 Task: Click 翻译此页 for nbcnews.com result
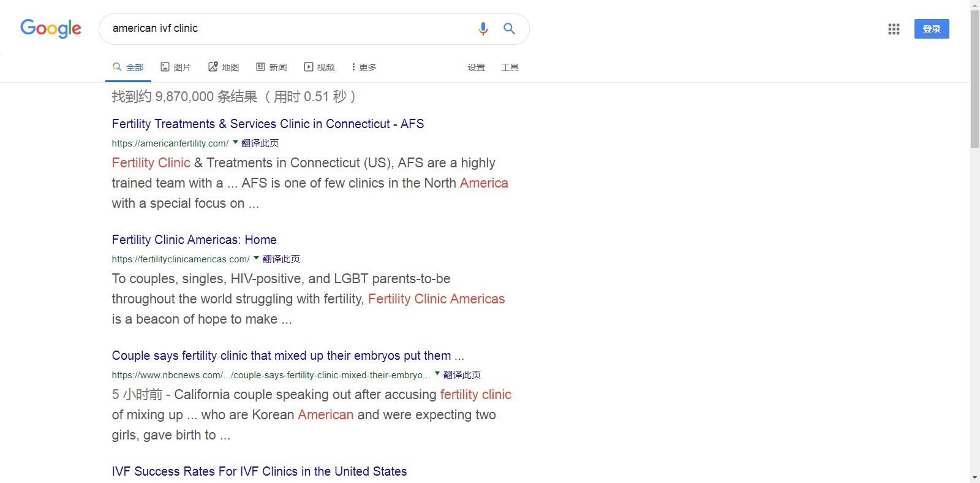tap(462, 375)
